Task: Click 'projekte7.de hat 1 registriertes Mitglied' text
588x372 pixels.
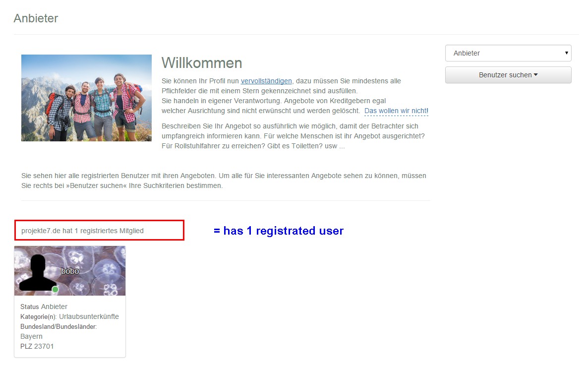Action: click(x=82, y=231)
